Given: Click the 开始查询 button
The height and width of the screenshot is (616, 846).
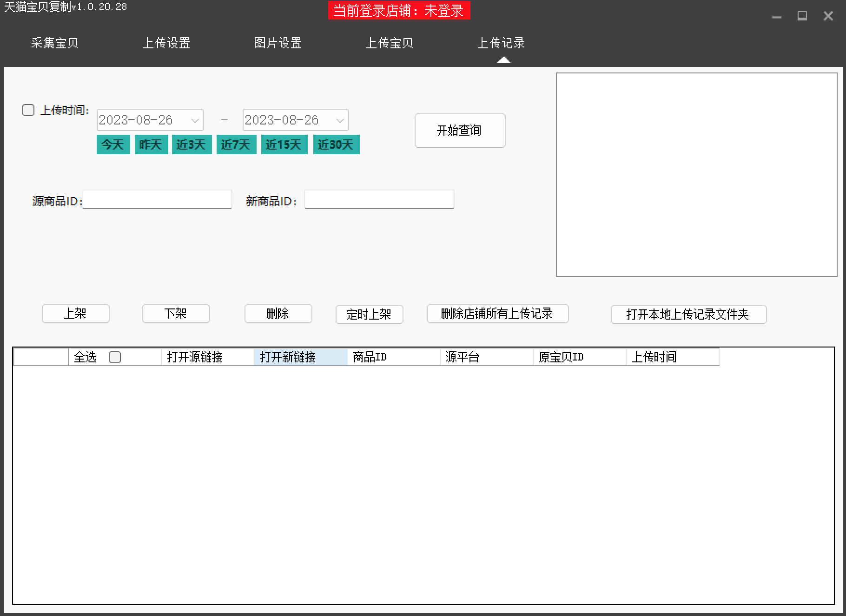Looking at the screenshot, I should (460, 131).
